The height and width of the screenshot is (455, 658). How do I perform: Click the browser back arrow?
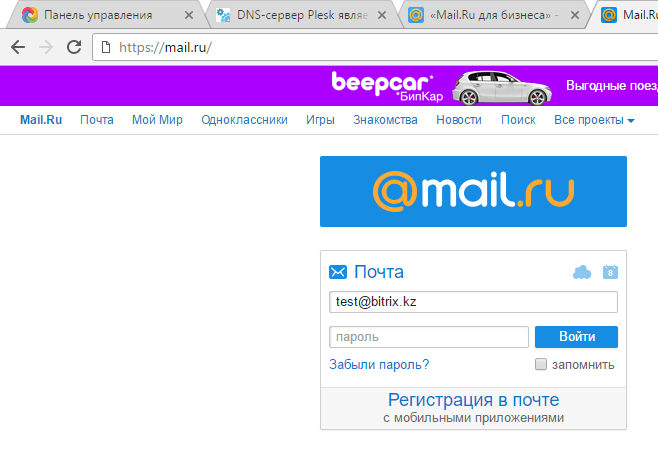coord(18,47)
